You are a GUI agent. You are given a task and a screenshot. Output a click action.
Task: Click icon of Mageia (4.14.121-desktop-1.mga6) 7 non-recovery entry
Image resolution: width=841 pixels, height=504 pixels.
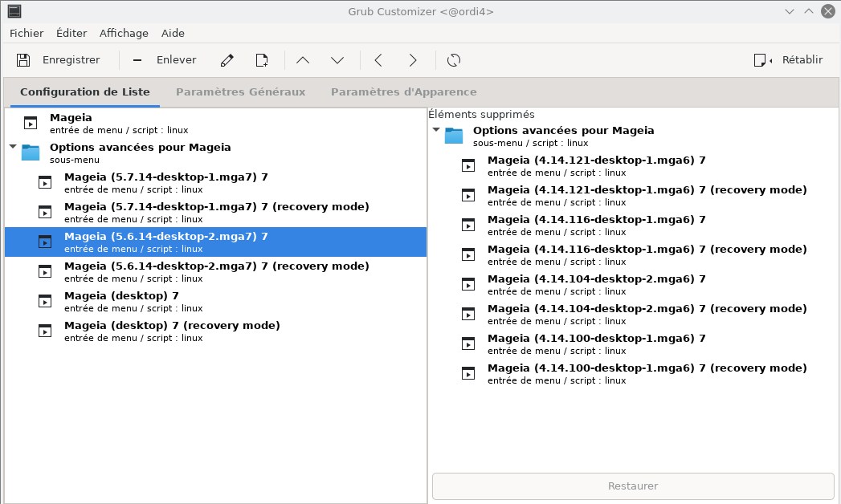click(x=468, y=166)
